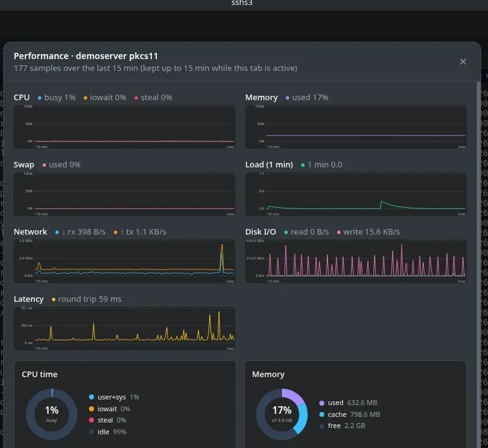Click the 'steal 0%' CPU time entry
The image size is (488, 448).
pyautogui.click(x=107, y=420)
